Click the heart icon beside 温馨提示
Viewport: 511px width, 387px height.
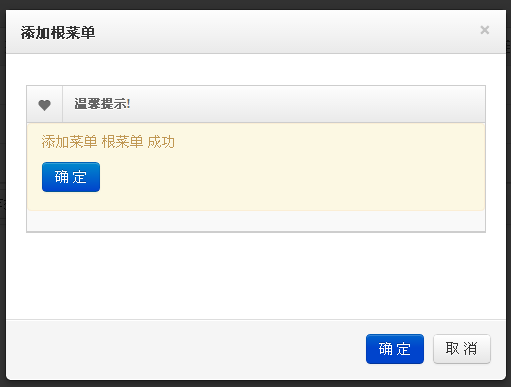click(44, 105)
